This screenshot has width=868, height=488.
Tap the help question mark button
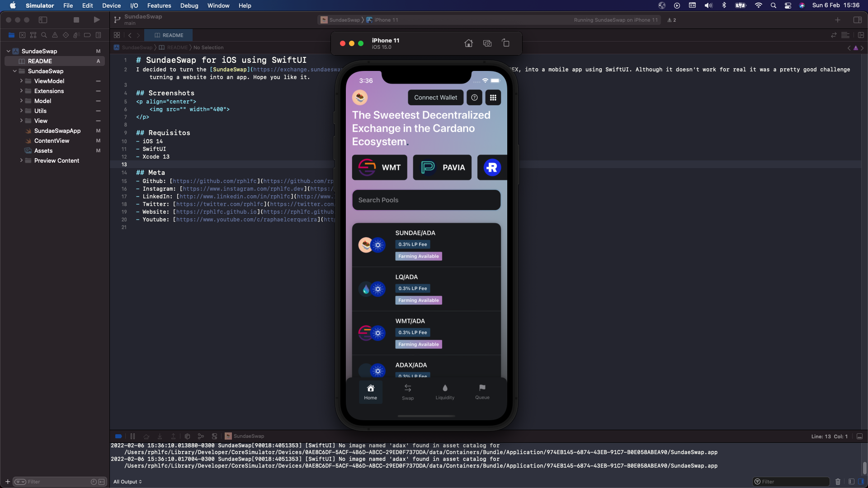474,98
